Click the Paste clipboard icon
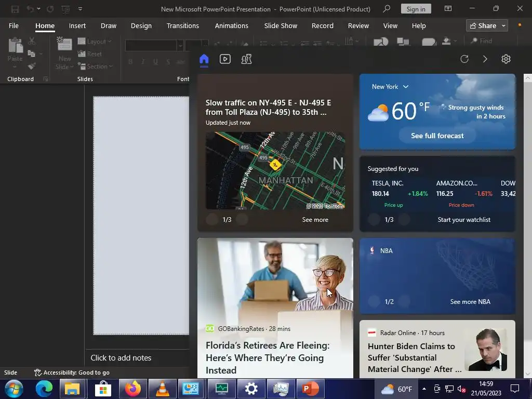The width and height of the screenshot is (532, 399). [15, 46]
